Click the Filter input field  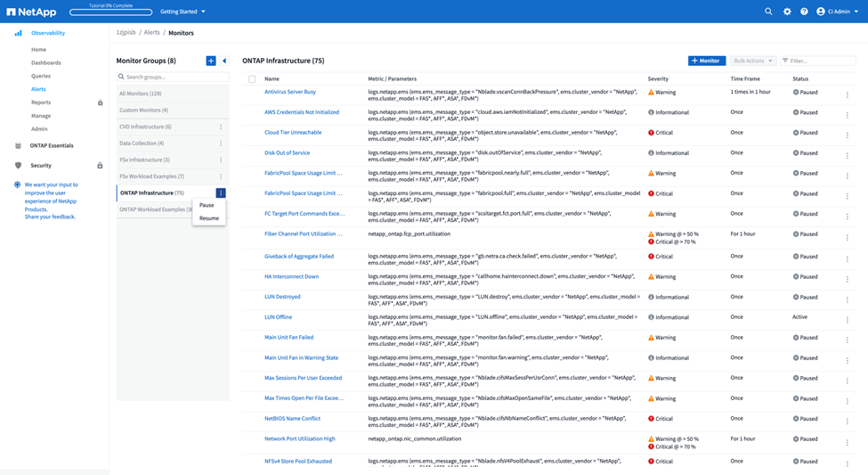pos(817,61)
